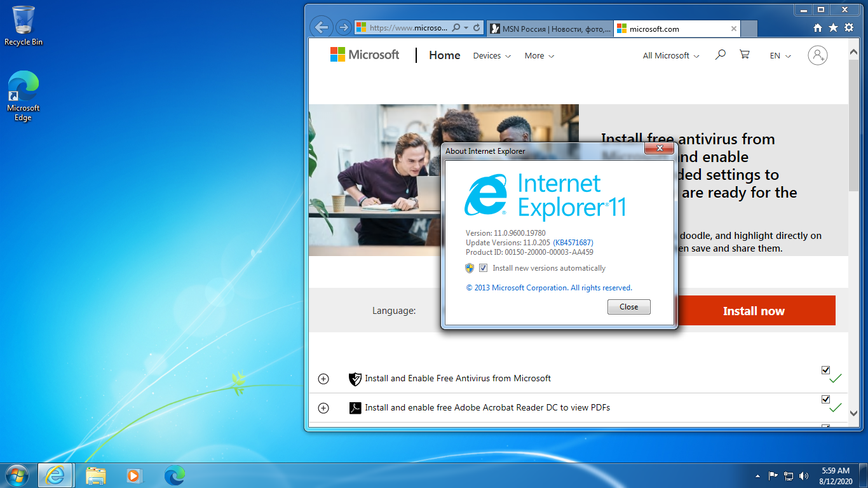Uncheck the Adobe Acrobat Reader row checkbox

(x=825, y=399)
